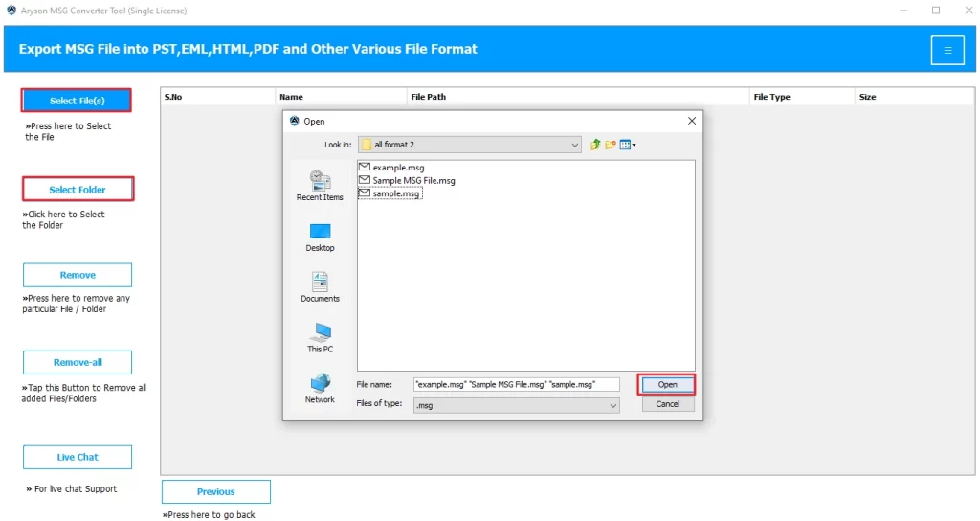Click the Remove-all button

click(78, 363)
